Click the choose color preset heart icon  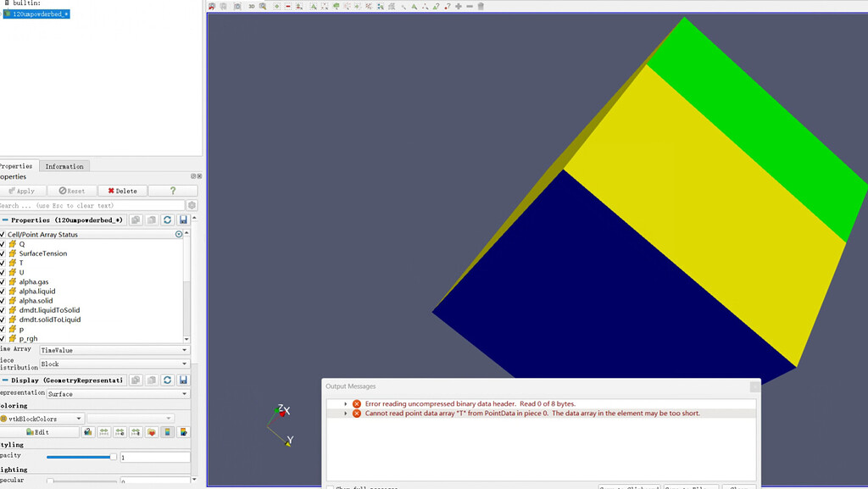coord(152,432)
